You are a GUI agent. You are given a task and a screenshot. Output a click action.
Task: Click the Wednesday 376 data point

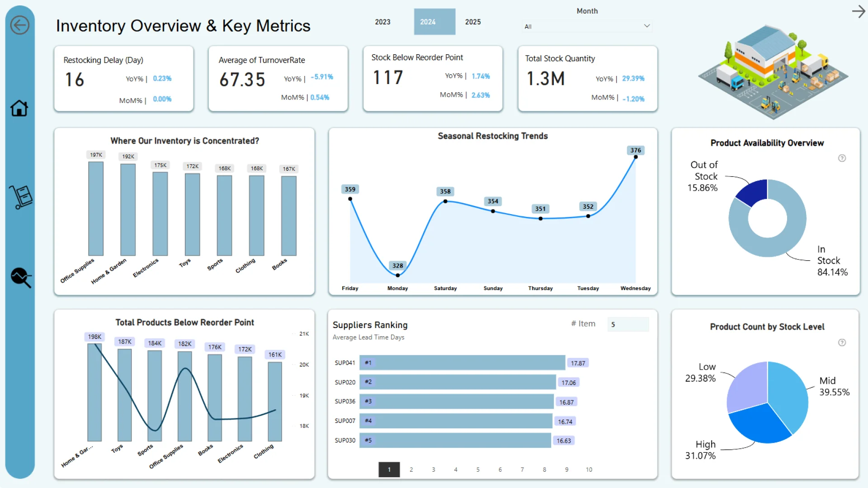636,157
